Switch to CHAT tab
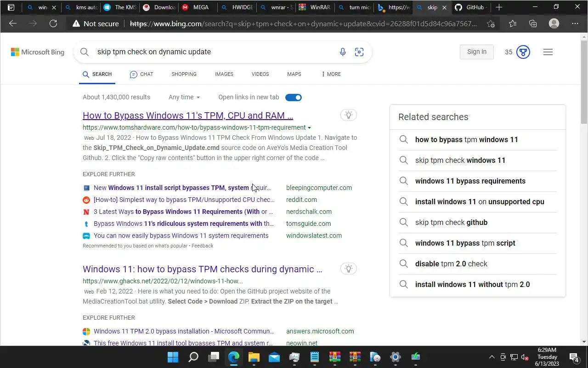 pos(141,74)
